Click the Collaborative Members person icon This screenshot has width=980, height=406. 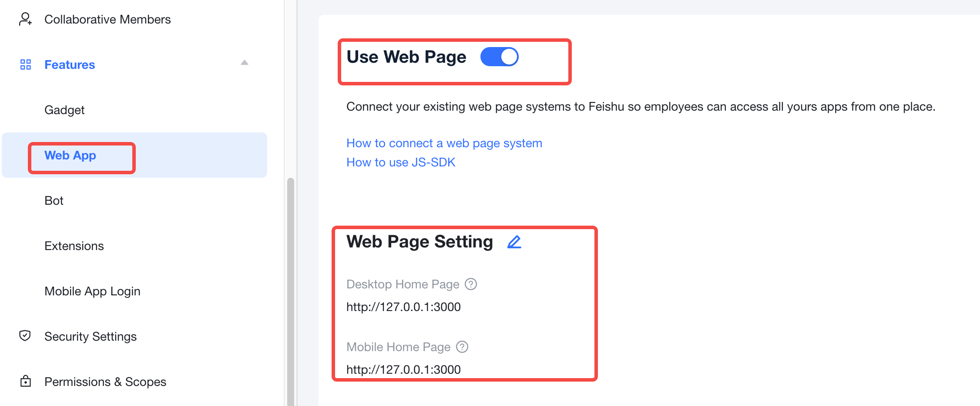point(25,19)
